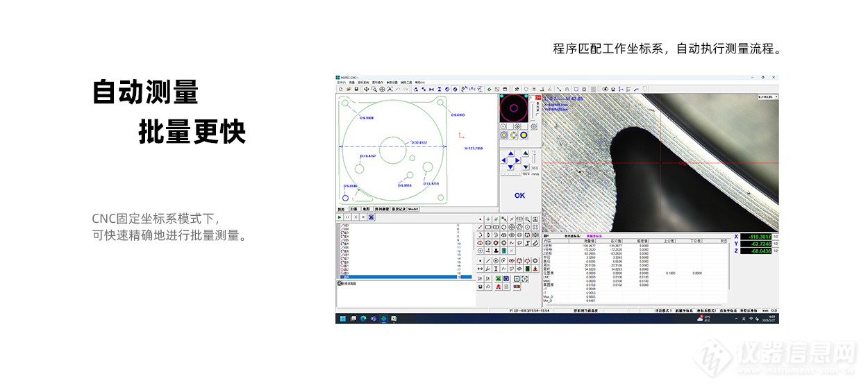Open the 0.7-43.85 magnification dropdown
Viewport: 868px width, 388px height.
[768, 96]
